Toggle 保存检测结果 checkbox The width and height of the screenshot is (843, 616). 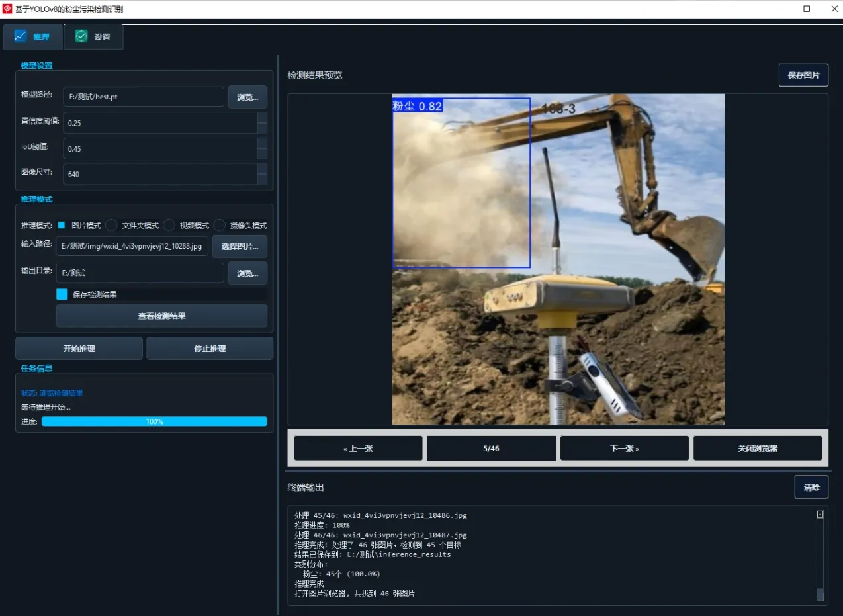62,294
